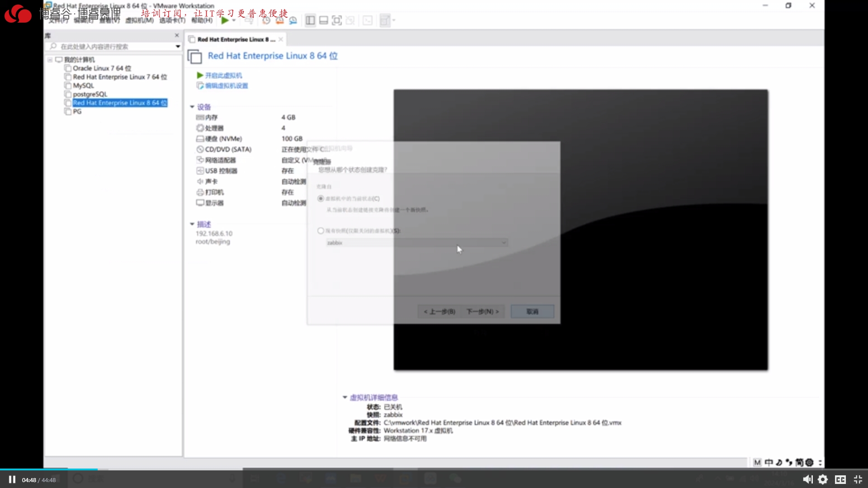Image resolution: width=868 pixels, height=488 pixels.
Task: Close the library (库) panel
Action: (177, 35)
